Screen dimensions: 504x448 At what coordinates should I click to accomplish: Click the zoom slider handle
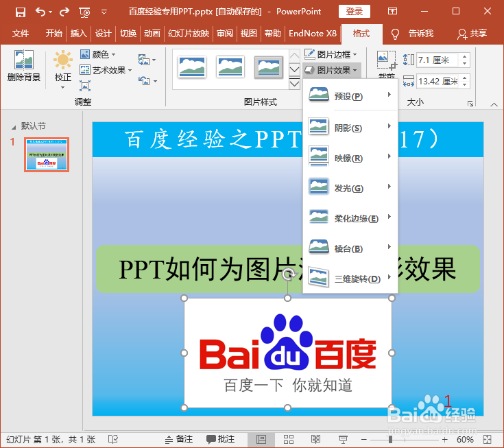[390, 439]
